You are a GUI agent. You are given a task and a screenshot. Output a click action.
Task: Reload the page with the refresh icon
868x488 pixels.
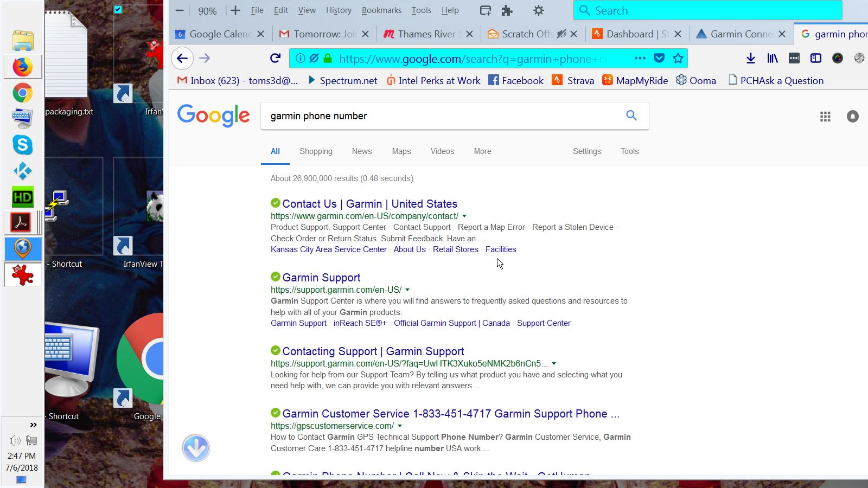coord(275,58)
